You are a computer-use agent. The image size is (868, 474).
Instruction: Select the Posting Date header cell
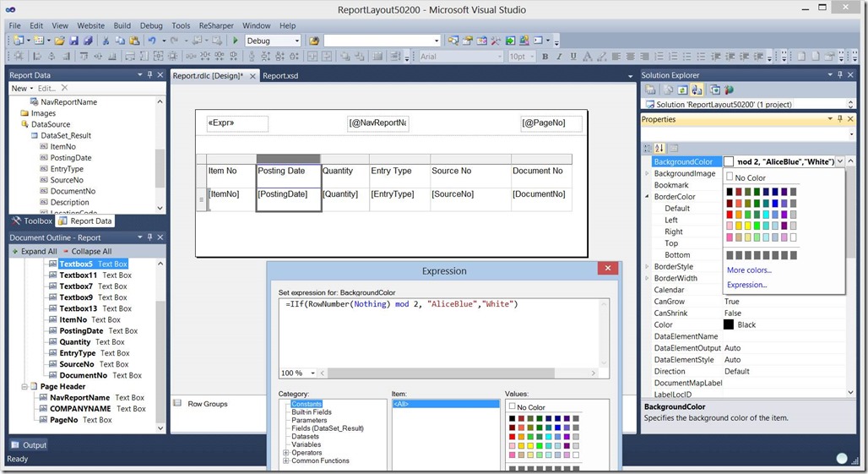pyautogui.click(x=289, y=176)
